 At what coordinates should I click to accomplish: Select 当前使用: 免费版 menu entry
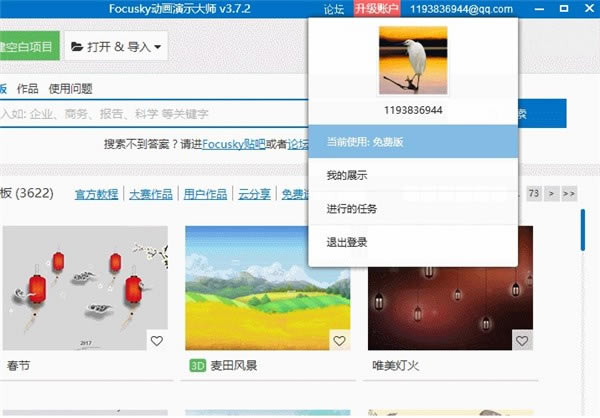point(413,142)
